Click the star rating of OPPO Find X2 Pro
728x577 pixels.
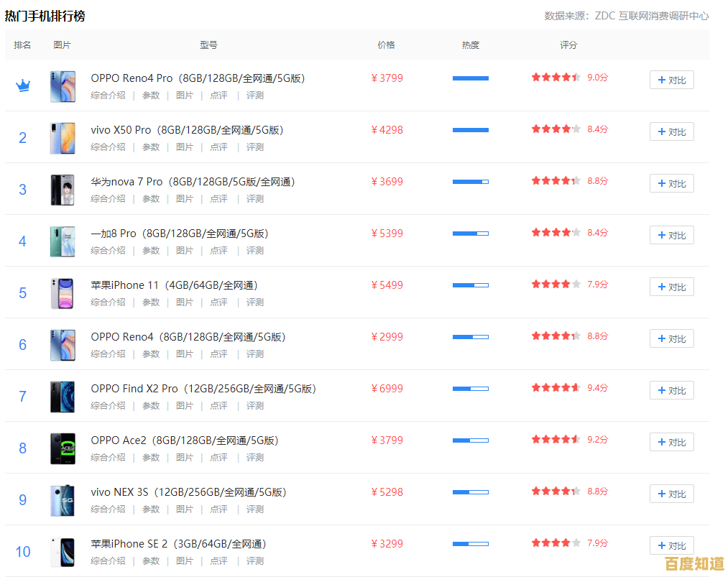(556, 387)
